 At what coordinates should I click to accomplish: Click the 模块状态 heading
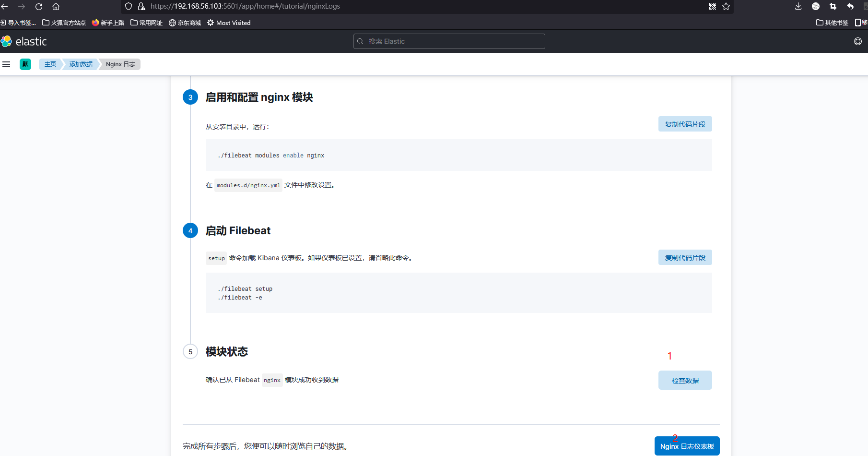coord(227,351)
